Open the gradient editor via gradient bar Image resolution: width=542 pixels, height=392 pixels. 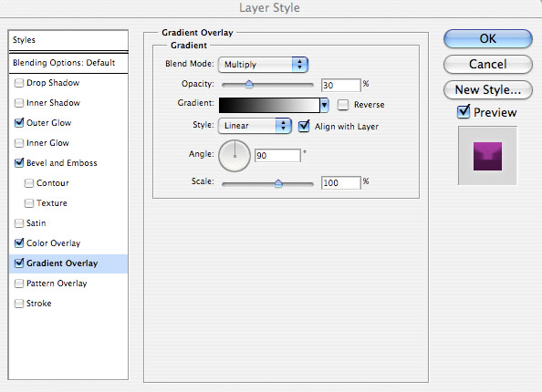pos(269,105)
